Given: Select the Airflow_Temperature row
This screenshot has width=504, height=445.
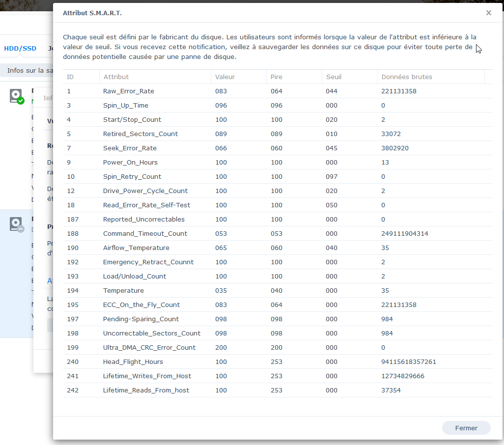Looking at the screenshot, I should coord(278,248).
